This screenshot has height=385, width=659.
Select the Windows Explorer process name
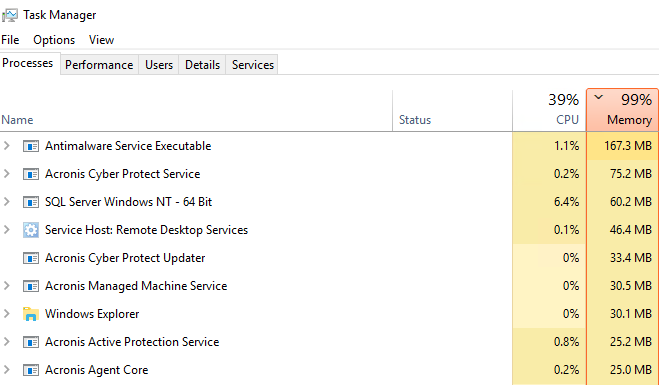tap(92, 314)
